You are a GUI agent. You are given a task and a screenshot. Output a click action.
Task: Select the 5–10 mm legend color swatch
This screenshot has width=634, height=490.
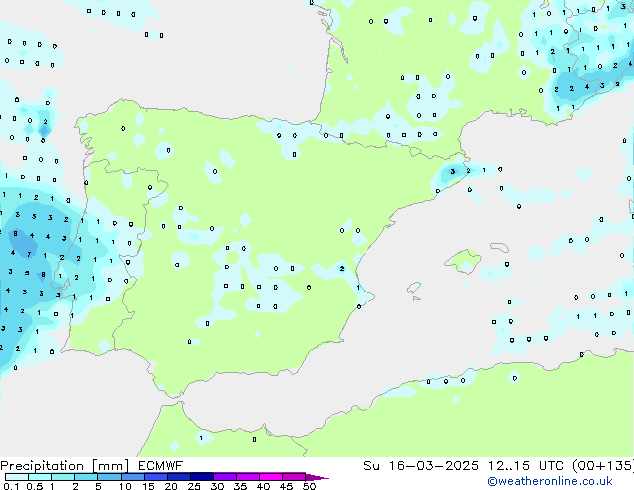pos(109,477)
